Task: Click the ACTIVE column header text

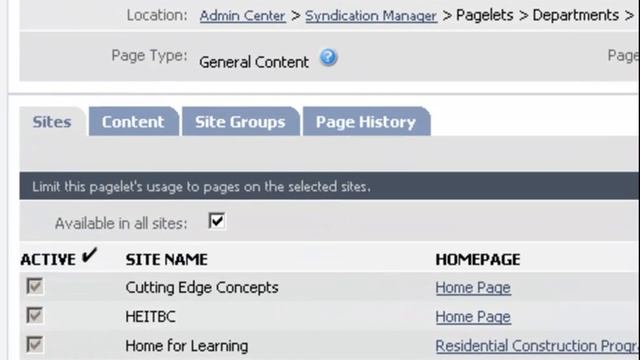Action: tap(48, 260)
